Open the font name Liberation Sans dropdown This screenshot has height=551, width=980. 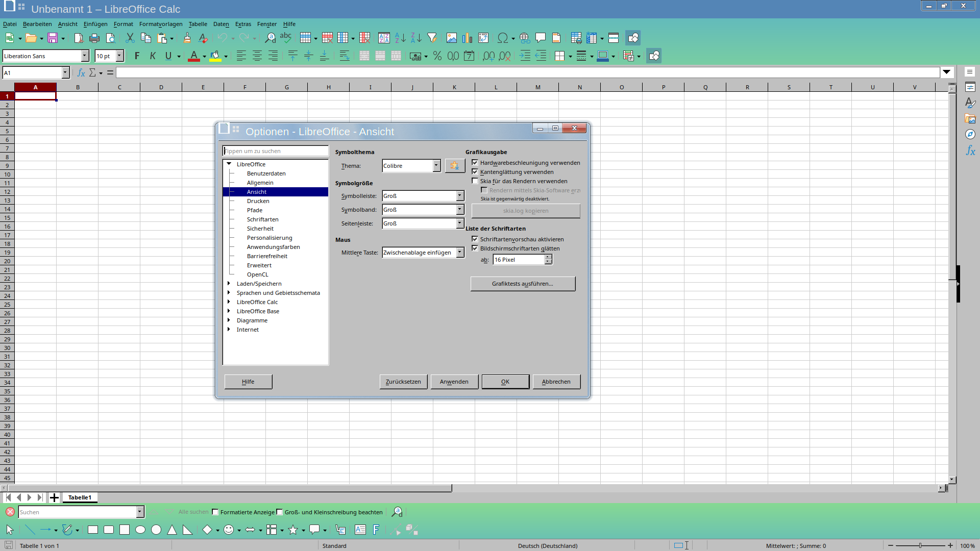pyautogui.click(x=85, y=56)
